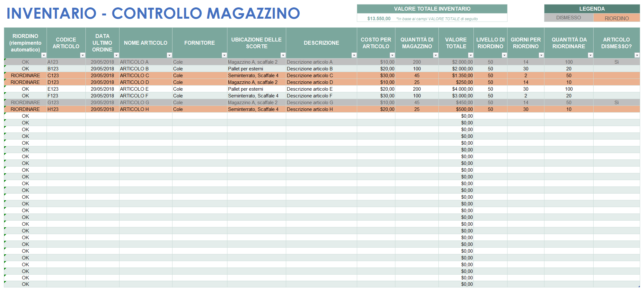Select 'Seminterrato, Scaffale 4' in row F123
The width and height of the screenshot is (644, 291).
click(256, 95)
